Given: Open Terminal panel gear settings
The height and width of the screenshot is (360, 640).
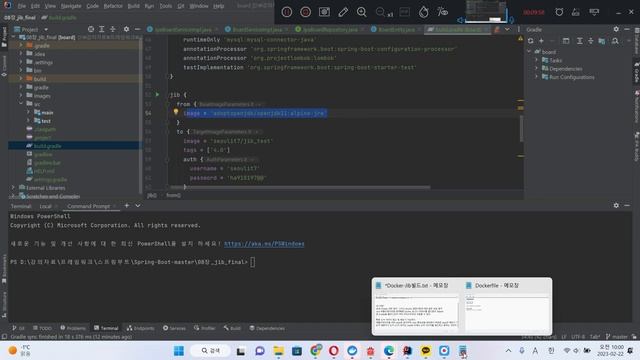Looking at the screenshot, I should 616,206.
